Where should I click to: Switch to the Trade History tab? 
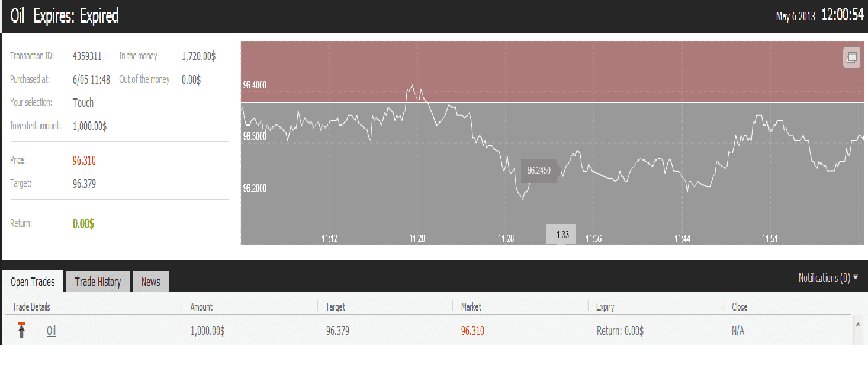(98, 282)
